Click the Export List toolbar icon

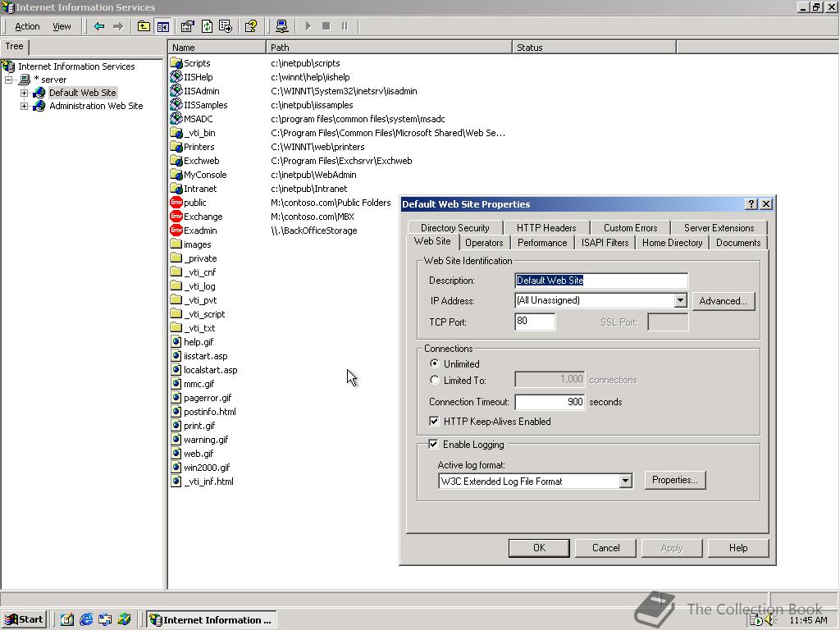[226, 26]
